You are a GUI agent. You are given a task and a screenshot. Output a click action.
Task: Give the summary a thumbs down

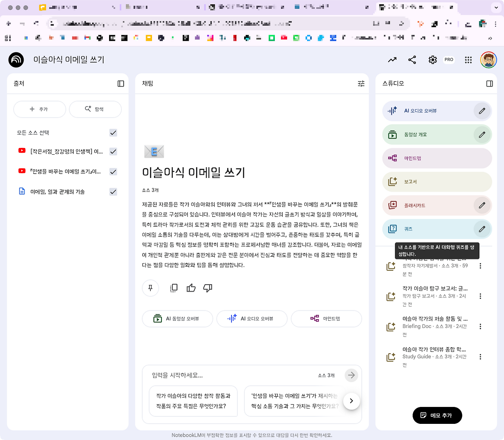pyautogui.click(x=208, y=288)
